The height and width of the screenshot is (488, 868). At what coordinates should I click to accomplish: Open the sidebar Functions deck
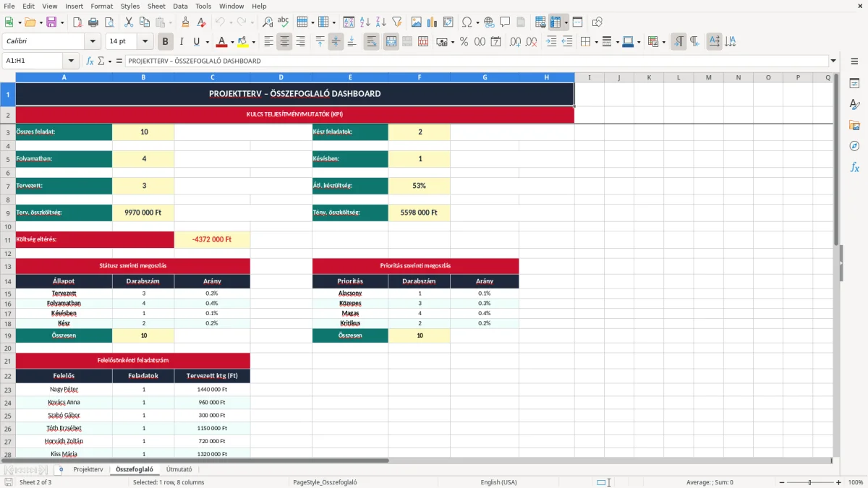(854, 168)
